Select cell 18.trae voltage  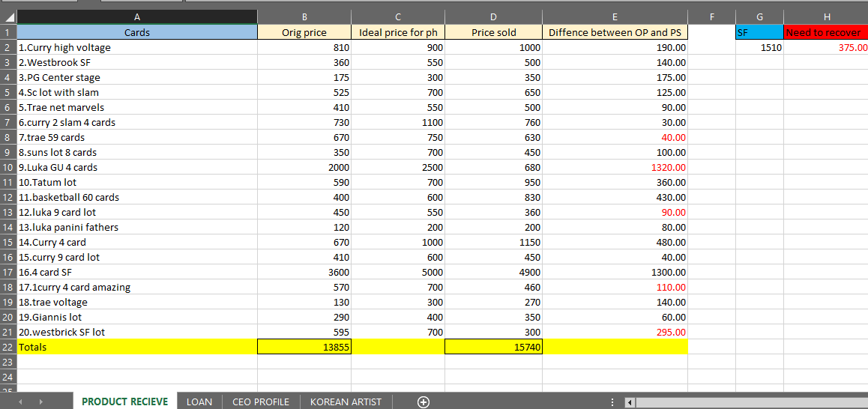137,302
